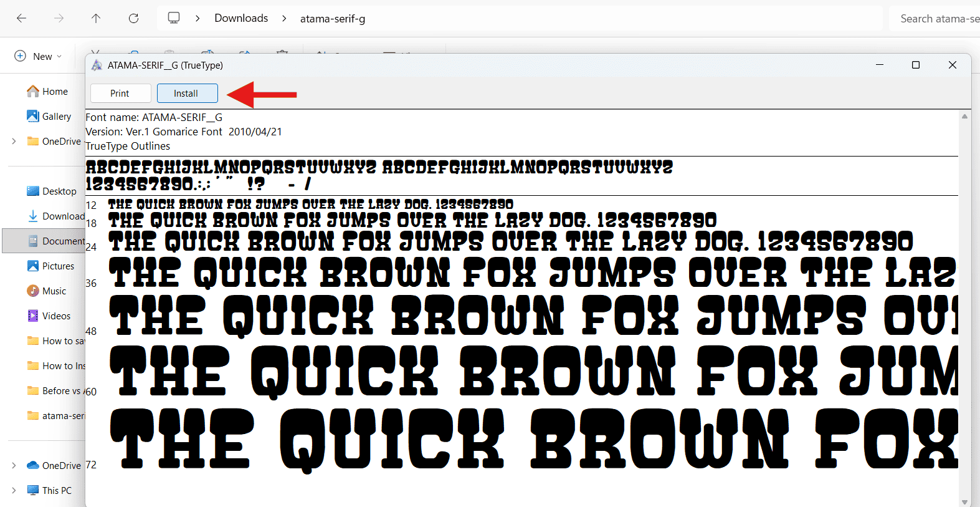Click the Forward navigation arrow
Screen dimensions: 980x507
(59, 19)
